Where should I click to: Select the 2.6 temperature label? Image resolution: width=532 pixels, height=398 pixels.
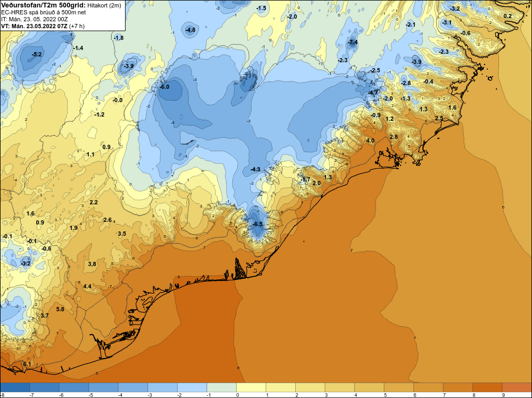(107, 220)
